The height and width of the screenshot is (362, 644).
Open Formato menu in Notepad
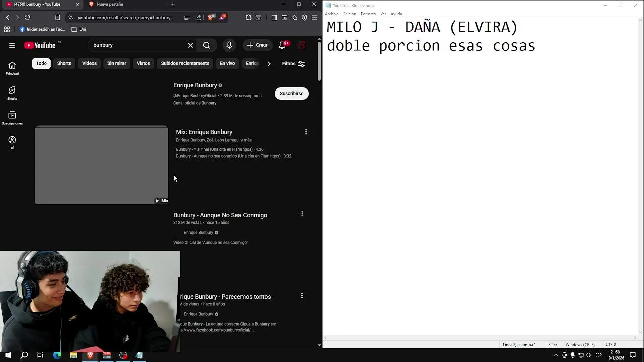(368, 14)
